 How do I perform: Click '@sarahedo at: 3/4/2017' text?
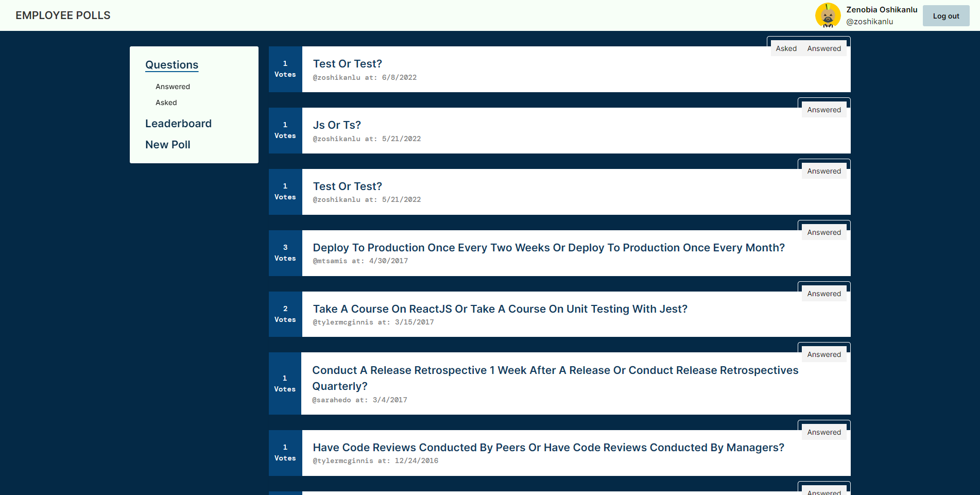point(359,400)
